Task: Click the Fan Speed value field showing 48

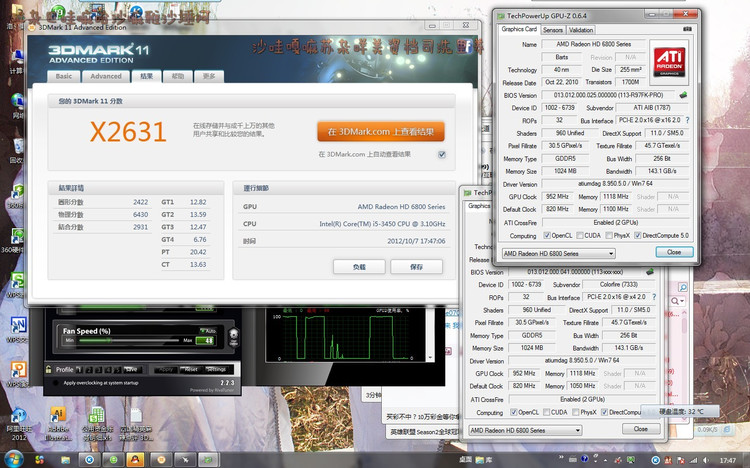Action: (205, 341)
